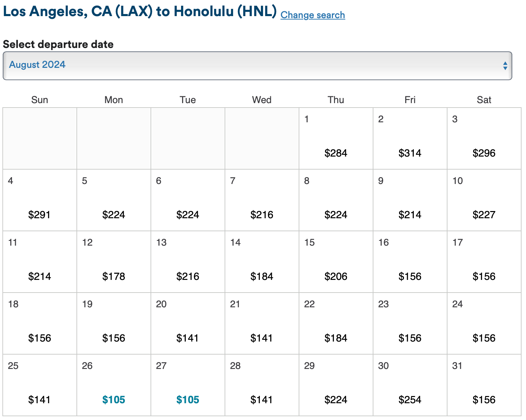526x420 pixels.
Task: Choose August 15 priced at $206
Action: coord(336,276)
